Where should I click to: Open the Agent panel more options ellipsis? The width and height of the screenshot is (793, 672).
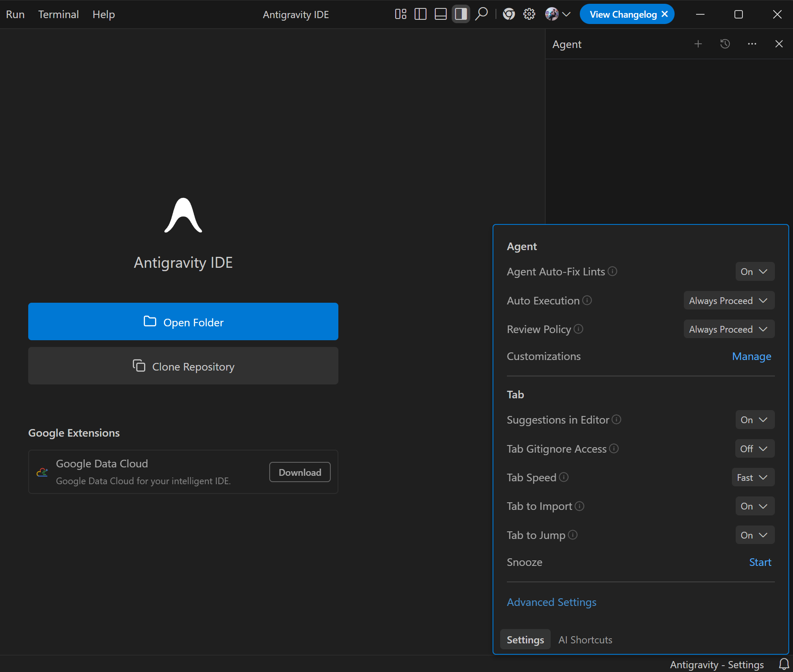click(752, 44)
